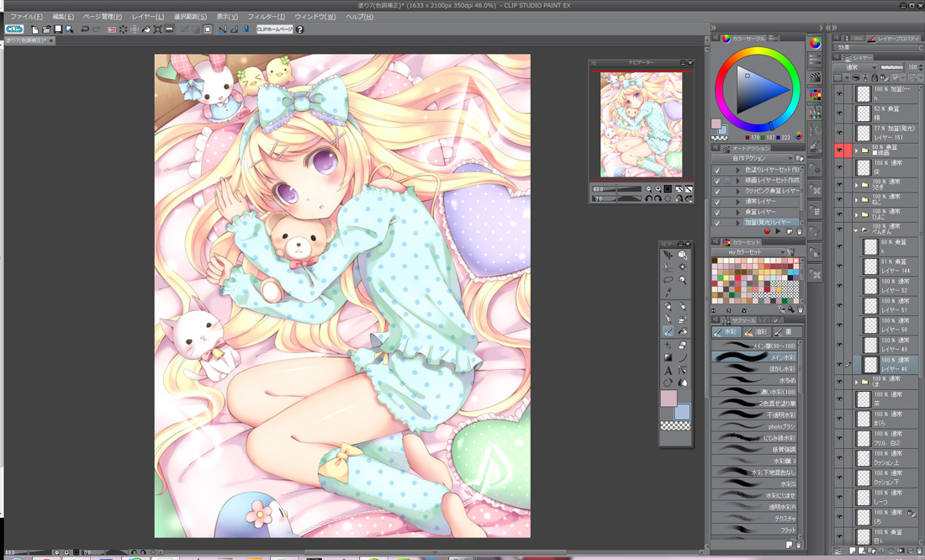Image resolution: width=925 pixels, height=560 pixels.
Task: Toggle checkbox for 色塗りレイヤーセット作成 action
Action: coord(716,170)
